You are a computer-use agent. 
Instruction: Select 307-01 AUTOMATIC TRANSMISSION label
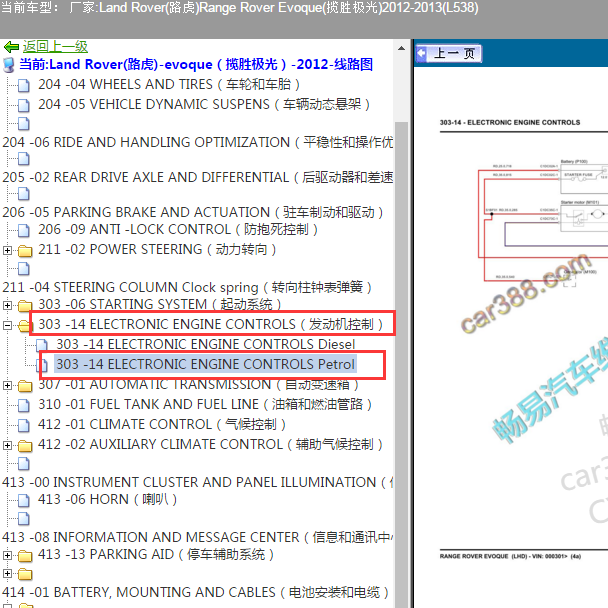(x=198, y=385)
